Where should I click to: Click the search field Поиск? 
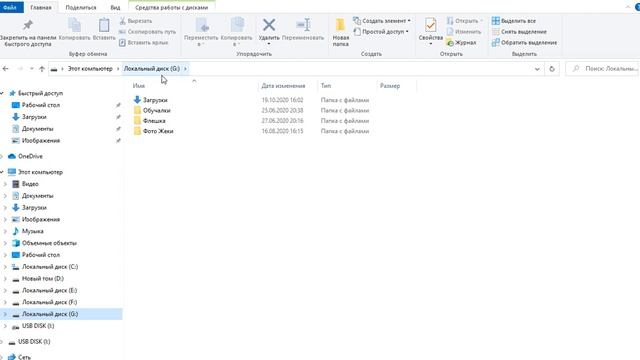(602, 69)
